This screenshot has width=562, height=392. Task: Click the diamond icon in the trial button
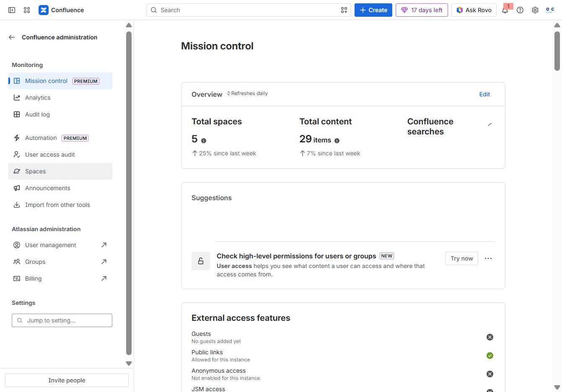click(x=404, y=10)
